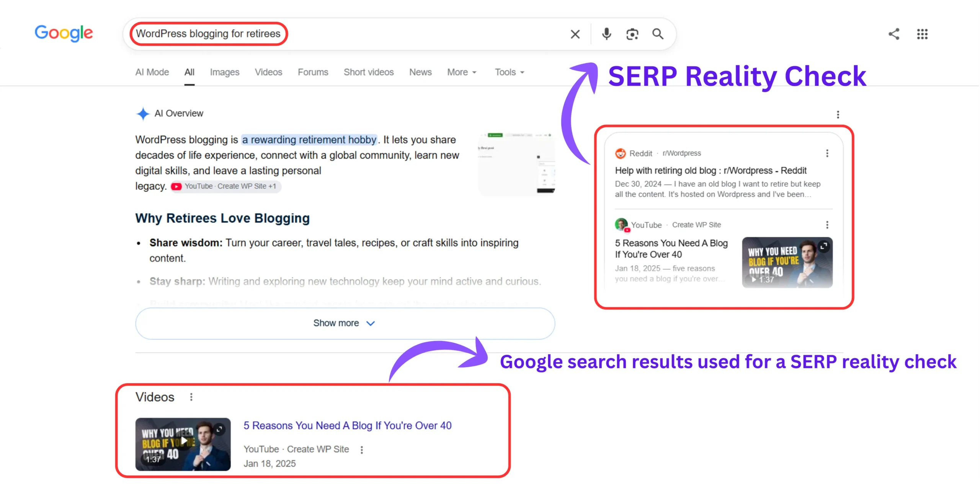Click the 'Jan 18, 2025' video date
Image resolution: width=980 pixels, height=490 pixels.
(269, 464)
